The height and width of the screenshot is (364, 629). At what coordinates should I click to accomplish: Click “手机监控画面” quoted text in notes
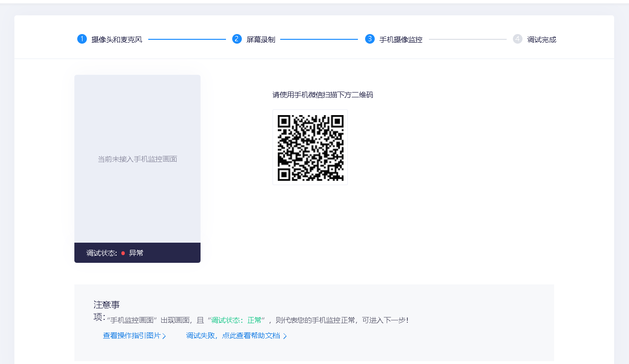(132, 320)
